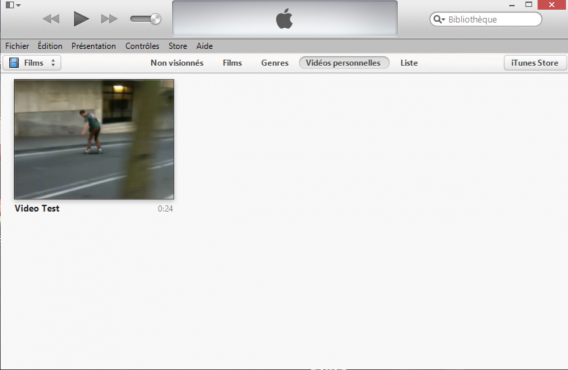Switch to the Non visionnés tab
568x370 pixels.
coord(177,63)
